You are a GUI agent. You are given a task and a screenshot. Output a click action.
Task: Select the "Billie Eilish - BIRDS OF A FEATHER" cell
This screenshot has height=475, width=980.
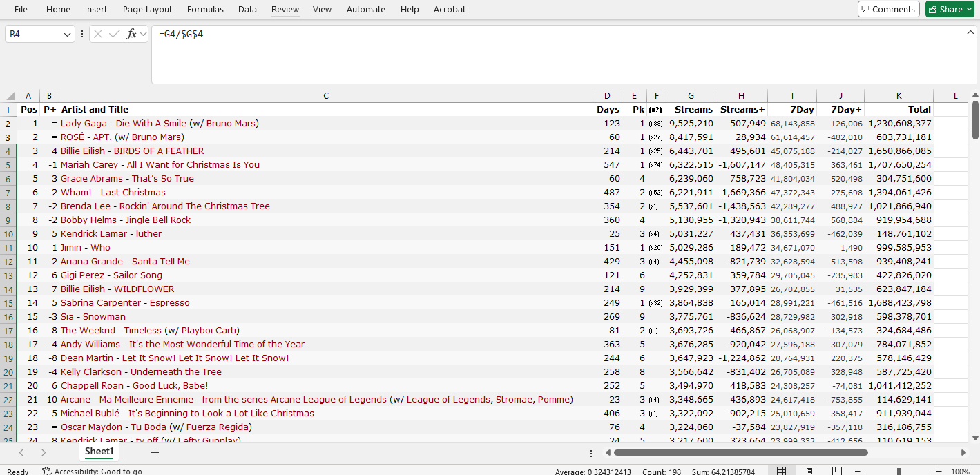point(326,151)
